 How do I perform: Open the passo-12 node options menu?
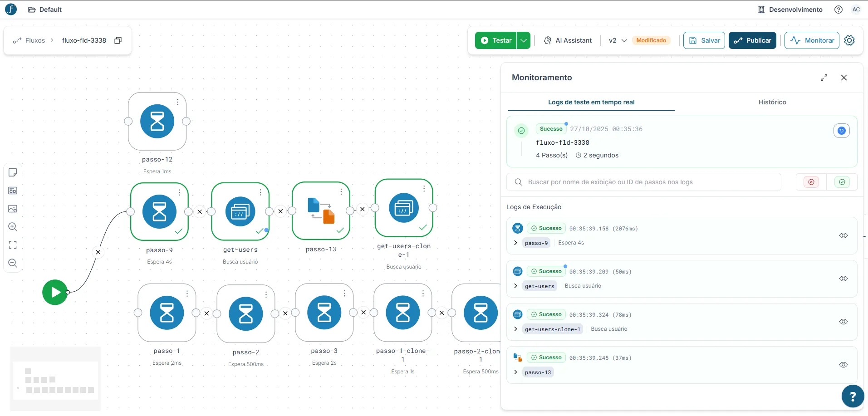pos(177,102)
